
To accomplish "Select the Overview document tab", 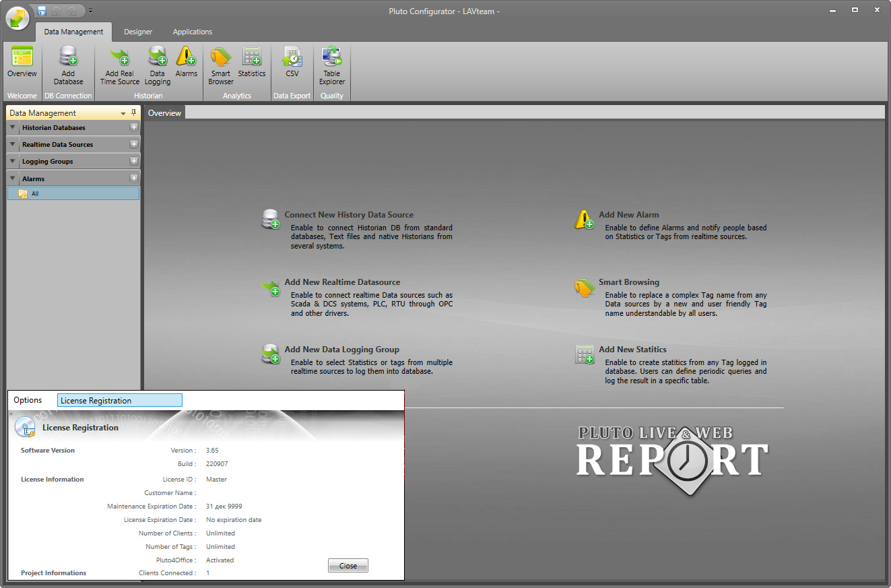I will coord(165,113).
